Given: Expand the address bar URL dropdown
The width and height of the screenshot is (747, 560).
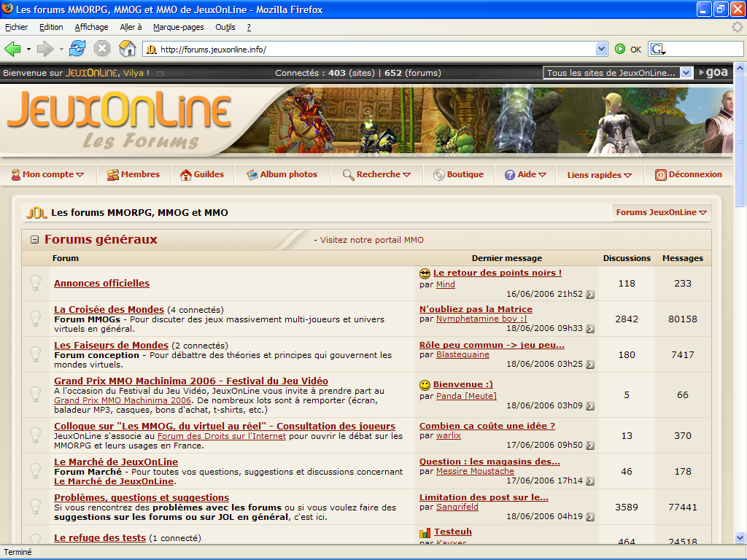Looking at the screenshot, I should [x=601, y=49].
